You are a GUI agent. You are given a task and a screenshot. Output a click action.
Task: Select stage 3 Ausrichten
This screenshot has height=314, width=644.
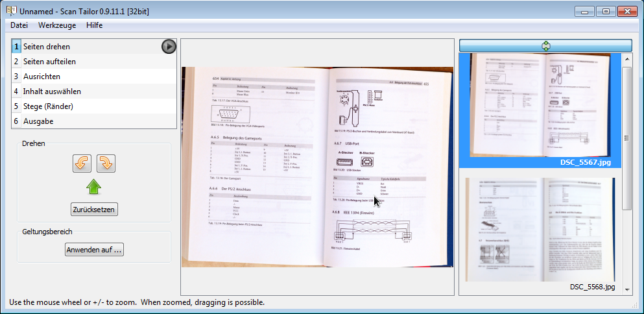[94, 77]
